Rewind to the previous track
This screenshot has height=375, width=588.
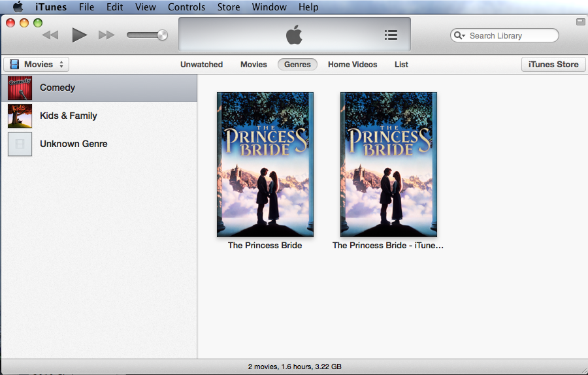click(x=50, y=35)
